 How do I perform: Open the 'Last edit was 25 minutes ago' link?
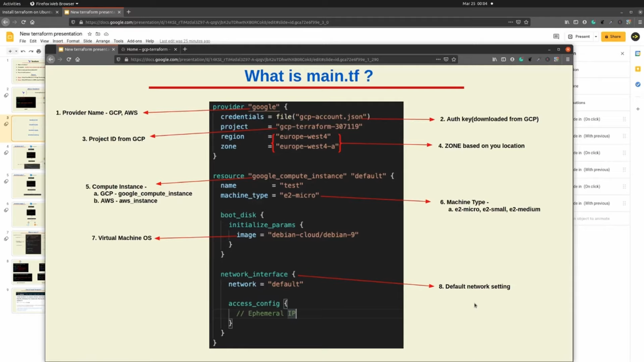coord(185,41)
